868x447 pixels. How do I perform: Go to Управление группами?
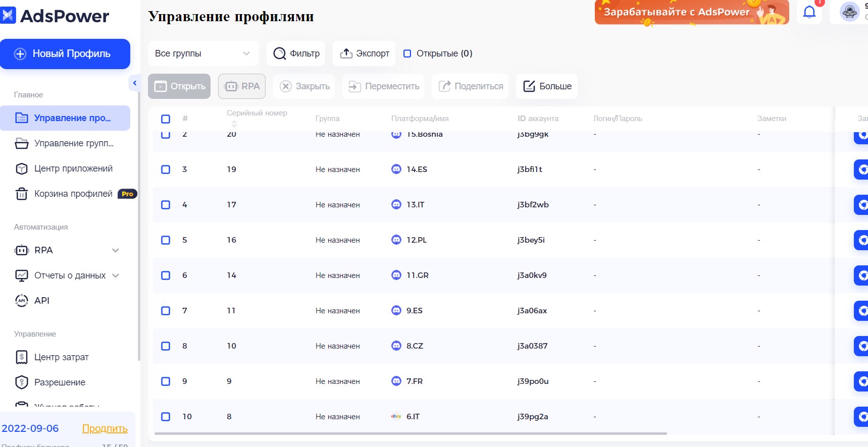[x=65, y=143]
